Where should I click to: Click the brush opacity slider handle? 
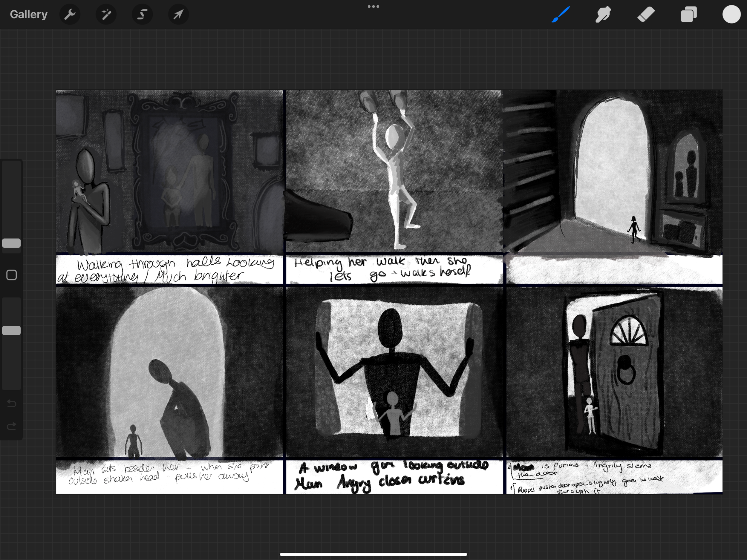[x=11, y=330]
